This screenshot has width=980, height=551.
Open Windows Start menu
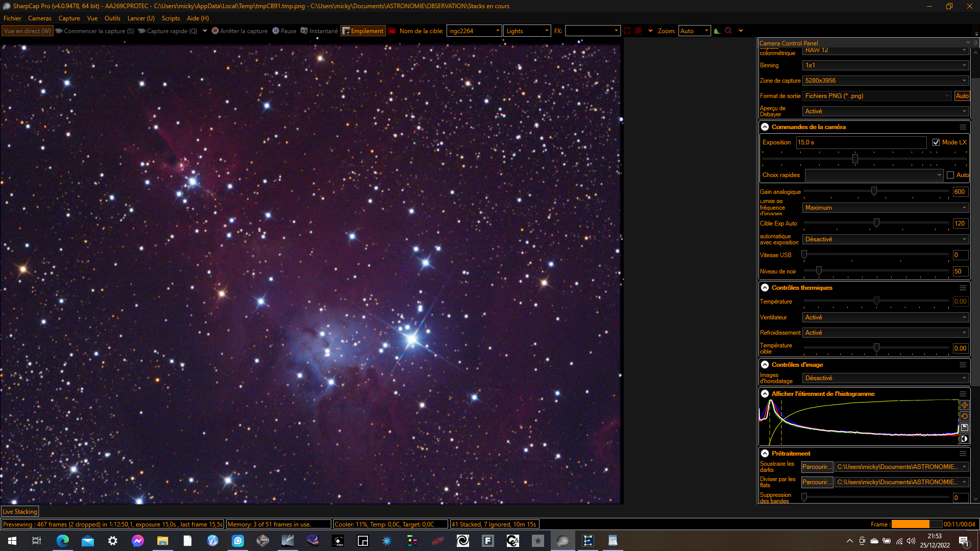tap(12, 541)
